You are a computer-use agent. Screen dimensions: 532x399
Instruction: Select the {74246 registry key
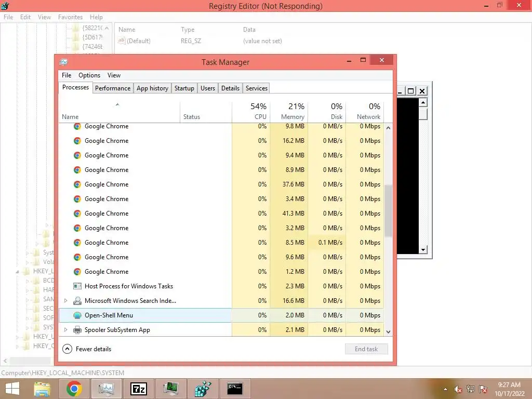(x=92, y=47)
